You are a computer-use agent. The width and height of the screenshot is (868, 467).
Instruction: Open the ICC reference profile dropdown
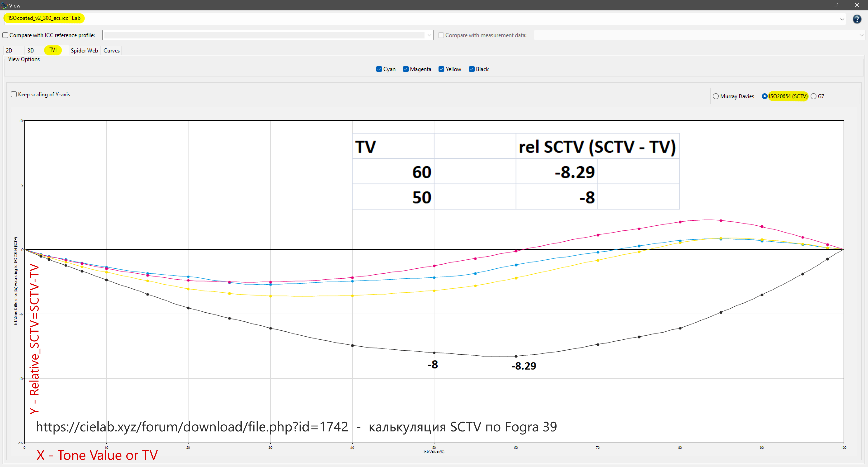(x=429, y=35)
